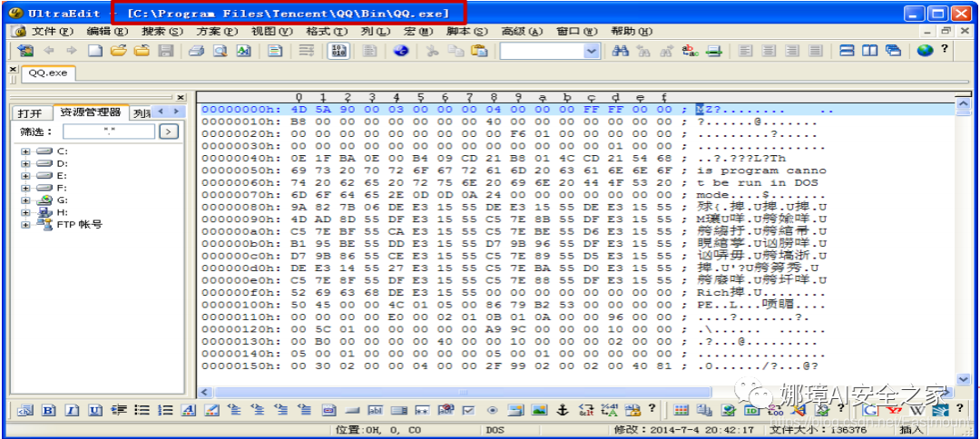Click the globe web browser icon
The image size is (980, 439).
pyautogui.click(x=925, y=51)
